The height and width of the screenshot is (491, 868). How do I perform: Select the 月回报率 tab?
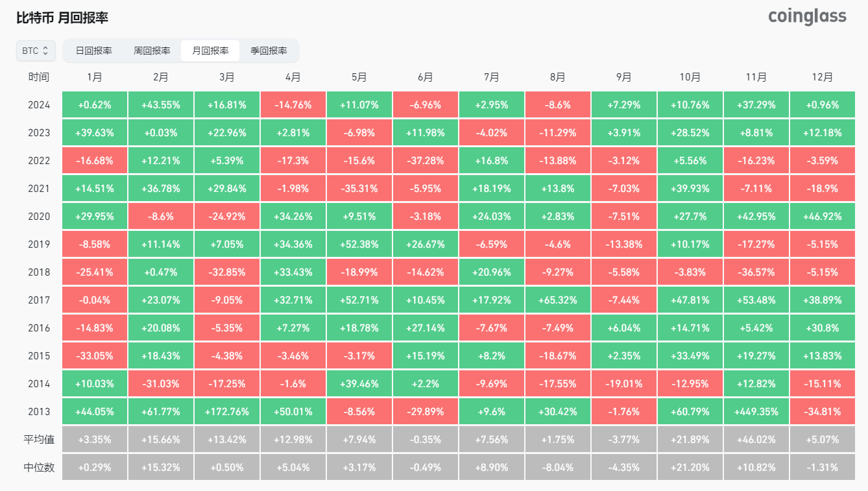[210, 51]
